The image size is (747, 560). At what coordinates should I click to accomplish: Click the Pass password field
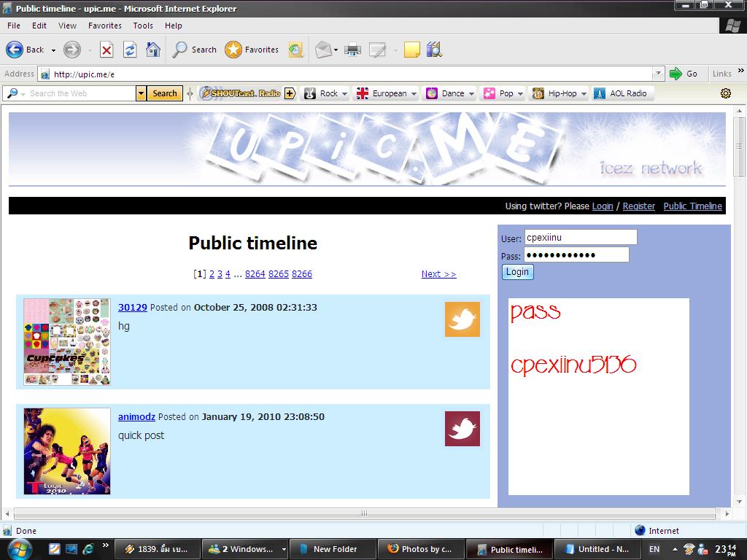pos(576,254)
